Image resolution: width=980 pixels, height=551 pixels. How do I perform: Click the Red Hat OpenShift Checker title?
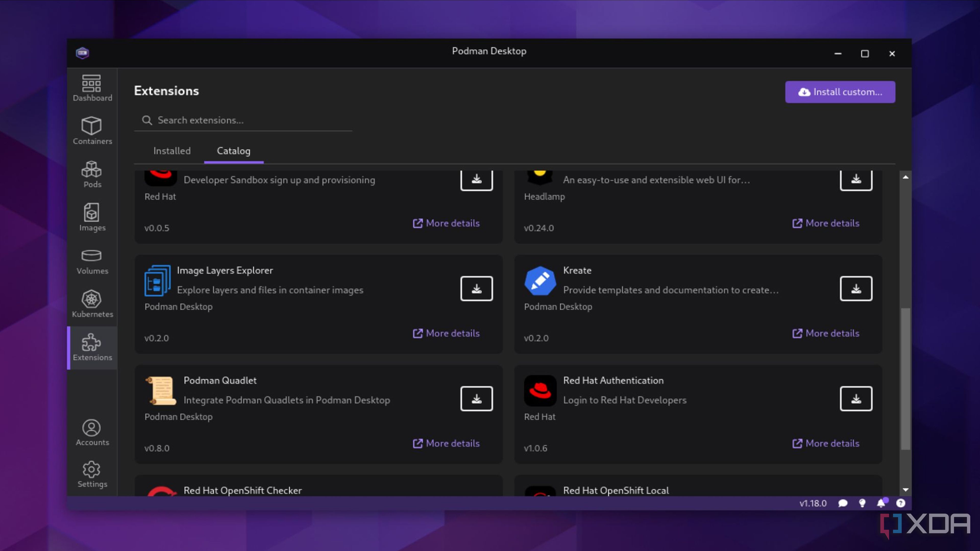click(243, 491)
